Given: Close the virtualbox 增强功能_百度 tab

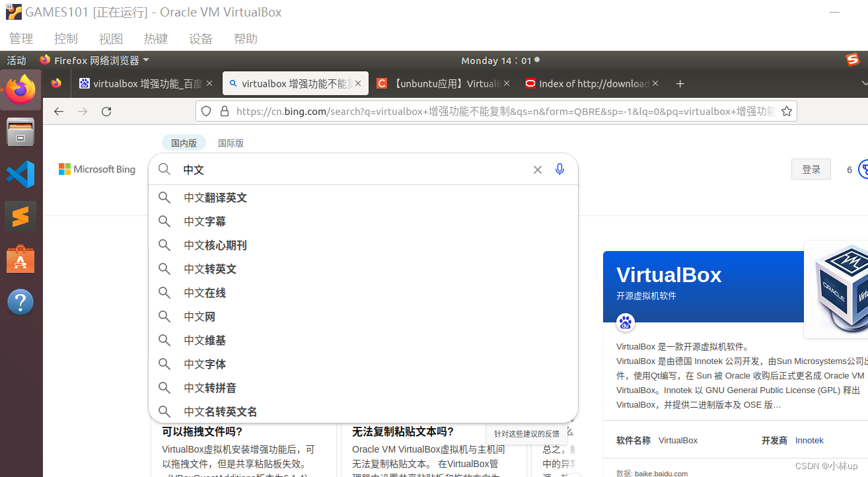Looking at the screenshot, I should point(209,84).
